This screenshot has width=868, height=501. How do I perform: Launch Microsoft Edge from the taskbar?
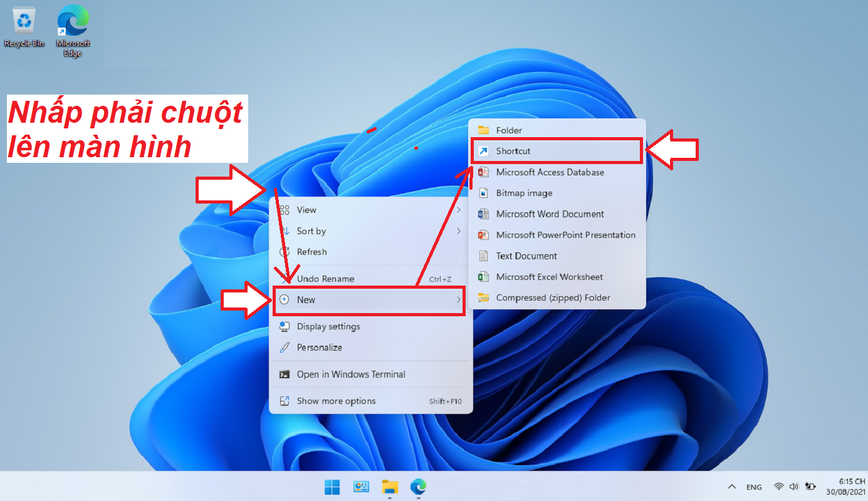[419, 487]
